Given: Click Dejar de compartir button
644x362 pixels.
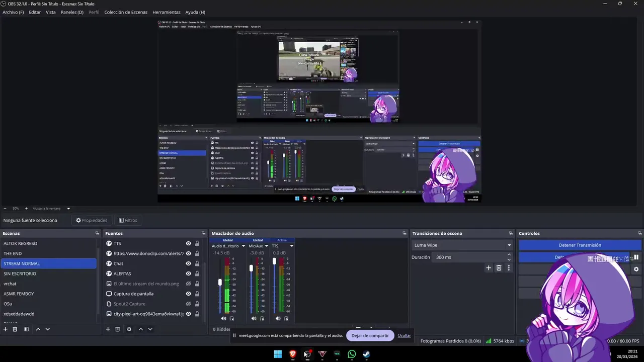Looking at the screenshot, I should click(x=370, y=335).
